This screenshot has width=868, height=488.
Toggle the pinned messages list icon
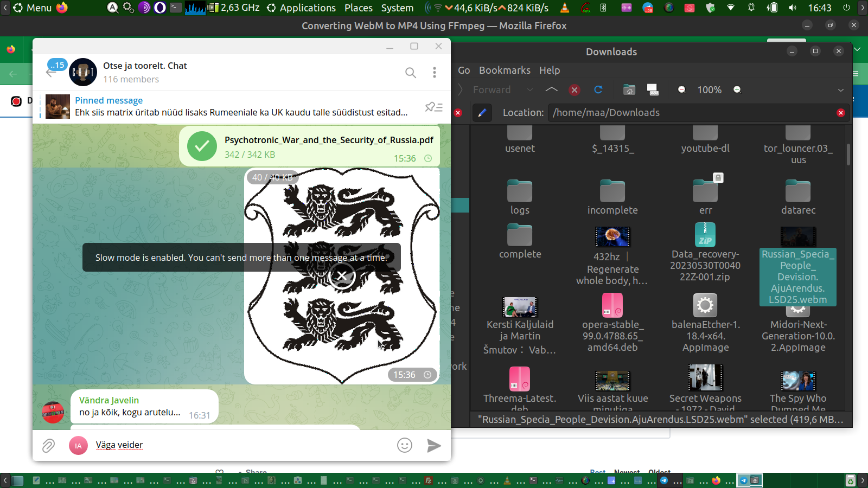tap(433, 107)
